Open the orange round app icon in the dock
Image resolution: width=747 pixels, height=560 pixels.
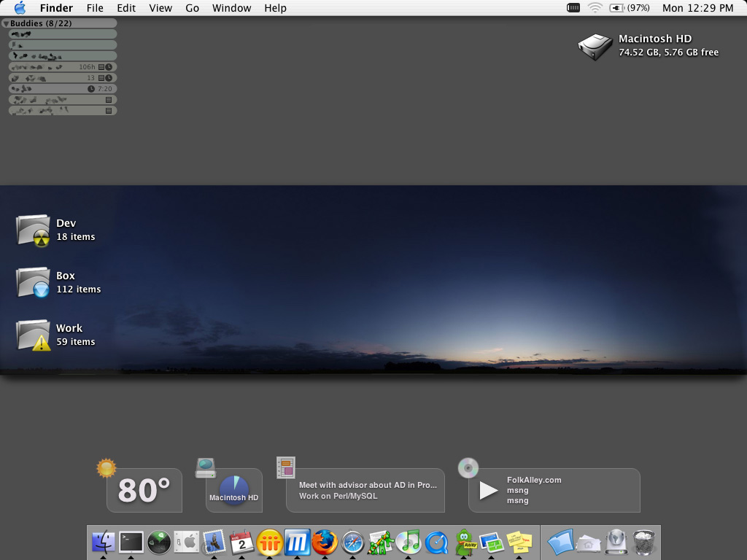(270, 542)
